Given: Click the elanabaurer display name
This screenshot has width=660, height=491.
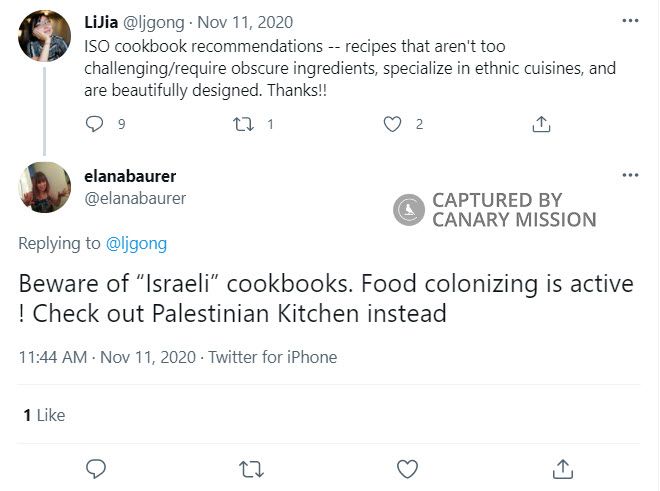Looking at the screenshot, I should [x=131, y=176].
